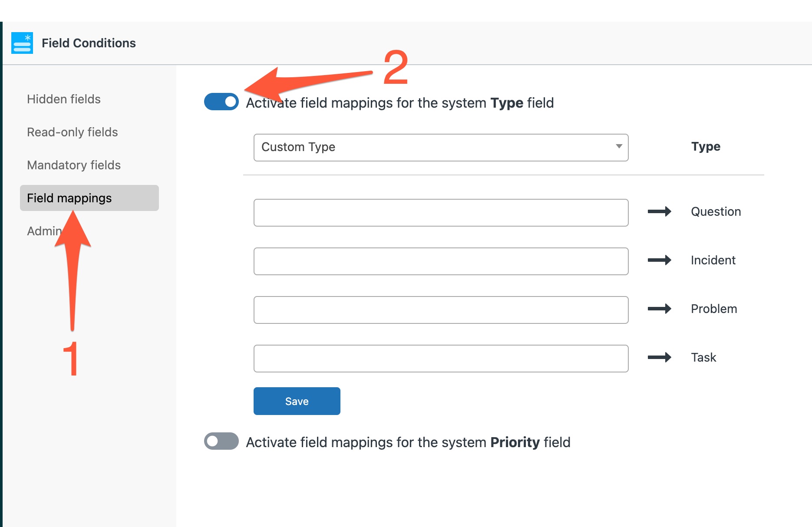This screenshot has width=812, height=527.
Task: Click the arrow icon next to Problem
Action: 659,309
